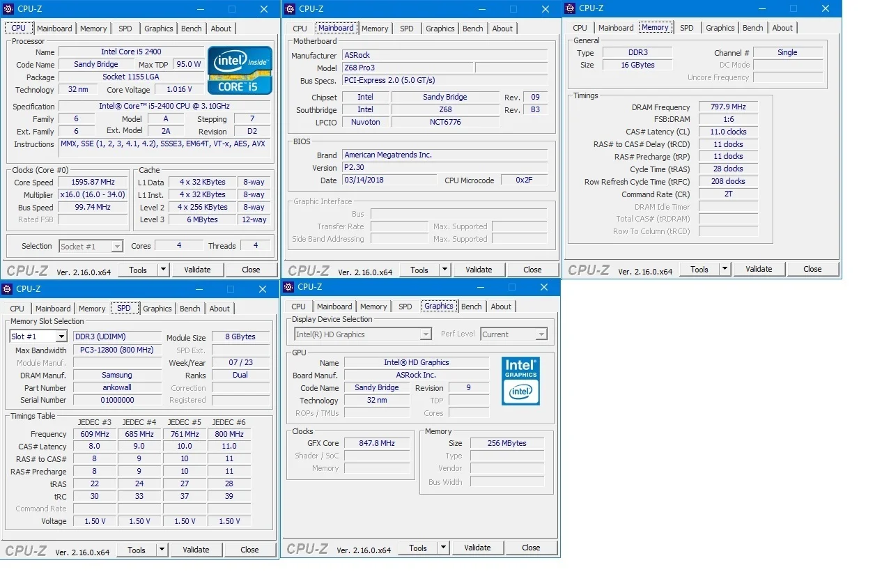Select SPD tab in the Memory window

(687, 28)
